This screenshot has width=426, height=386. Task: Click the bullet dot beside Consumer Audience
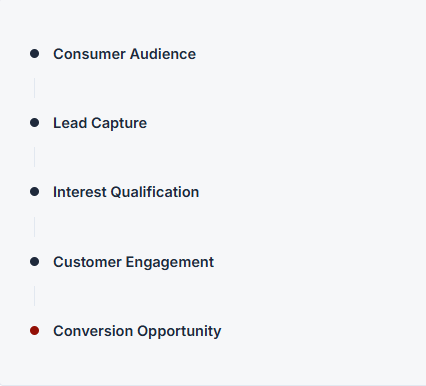34,54
